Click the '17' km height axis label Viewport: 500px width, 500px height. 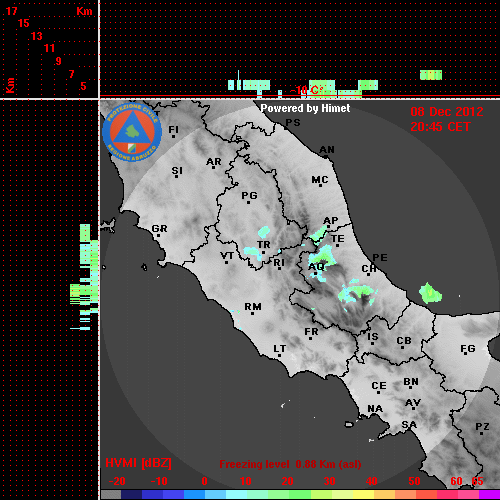pos(11,11)
